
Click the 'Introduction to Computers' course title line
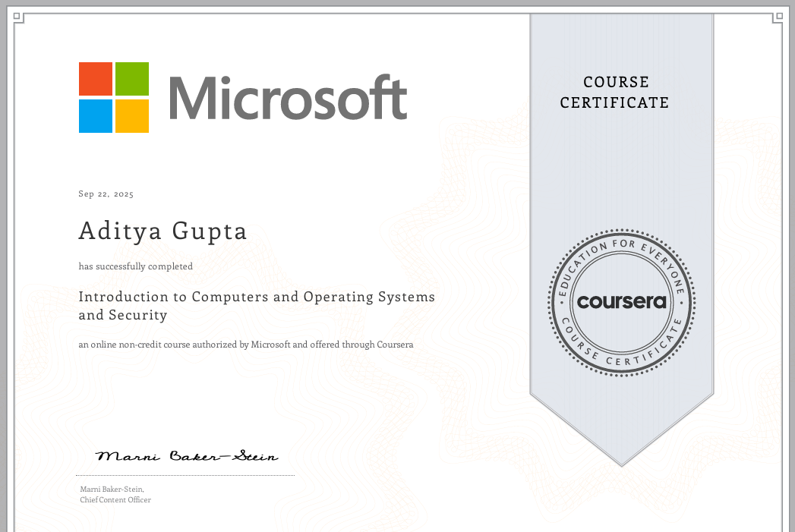pos(257,297)
